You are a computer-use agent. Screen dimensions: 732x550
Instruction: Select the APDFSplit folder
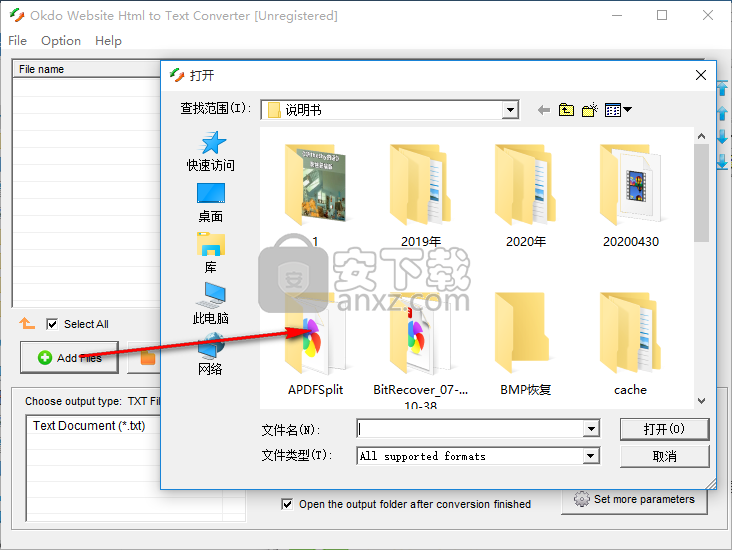tap(316, 344)
